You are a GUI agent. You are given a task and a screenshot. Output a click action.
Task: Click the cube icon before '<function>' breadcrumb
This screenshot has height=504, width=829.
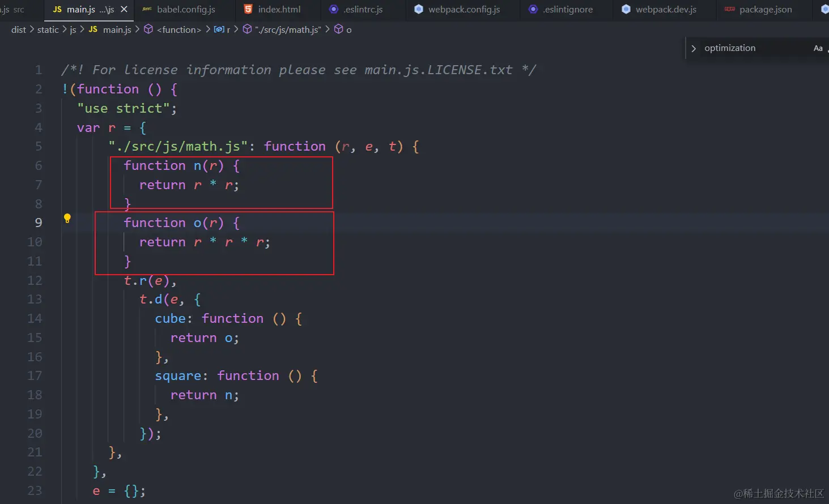click(148, 29)
